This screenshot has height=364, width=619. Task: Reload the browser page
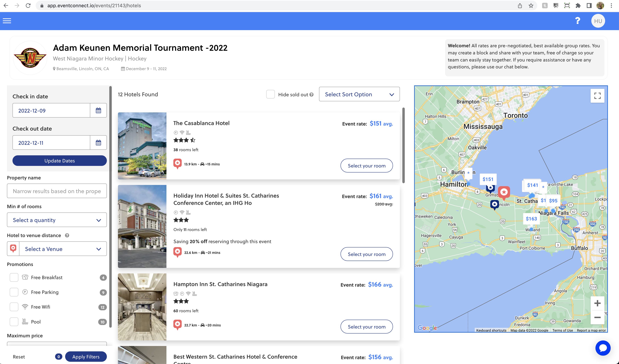click(28, 5)
